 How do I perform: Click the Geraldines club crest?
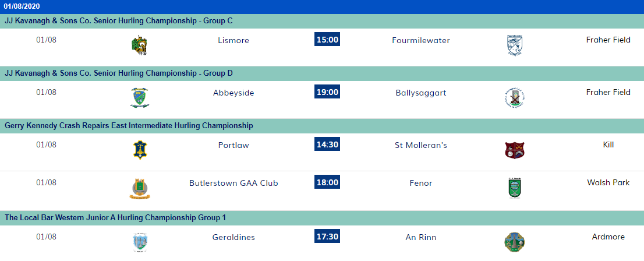click(139, 242)
